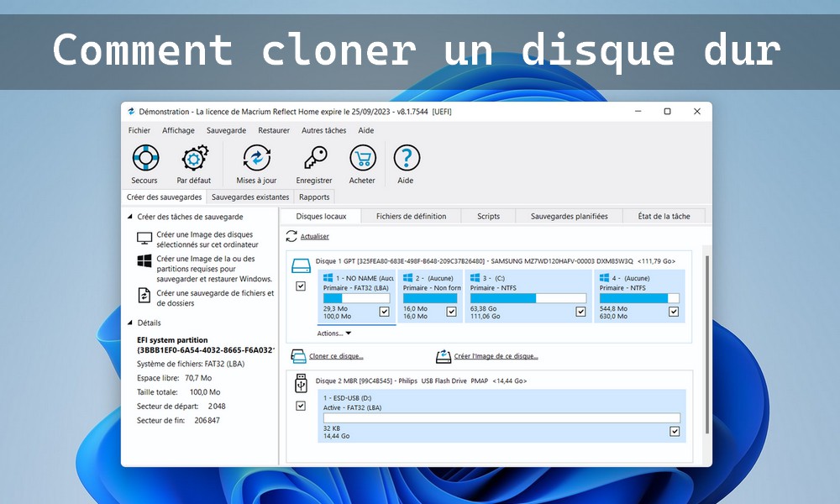Click the Cloner ce disque link

click(336, 356)
